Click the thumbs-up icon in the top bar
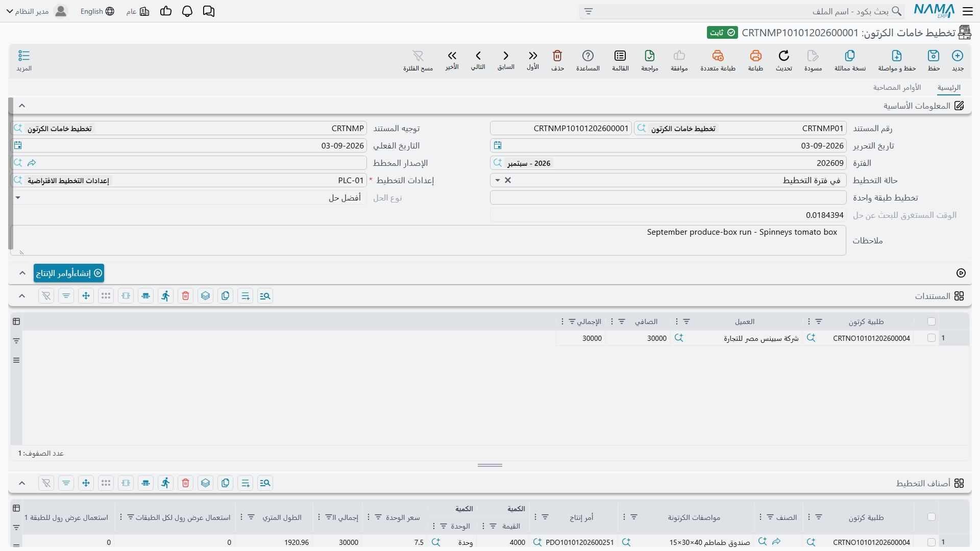 pos(166,11)
